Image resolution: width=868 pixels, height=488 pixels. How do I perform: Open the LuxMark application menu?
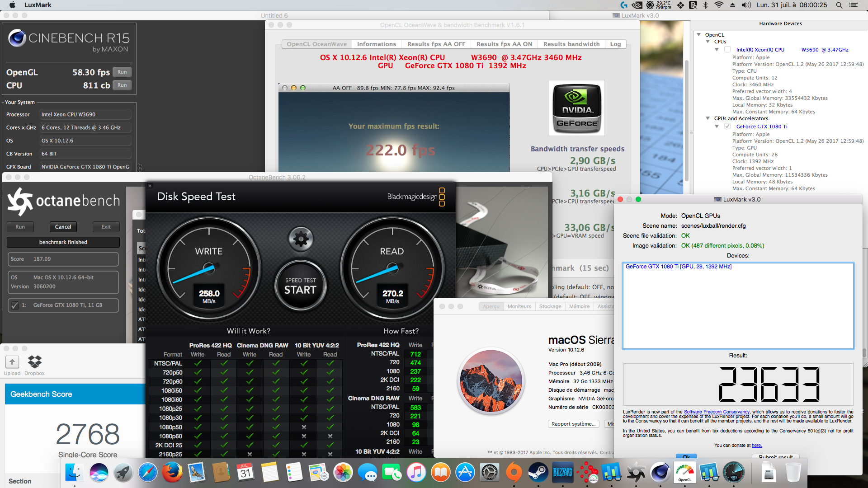coord(38,5)
